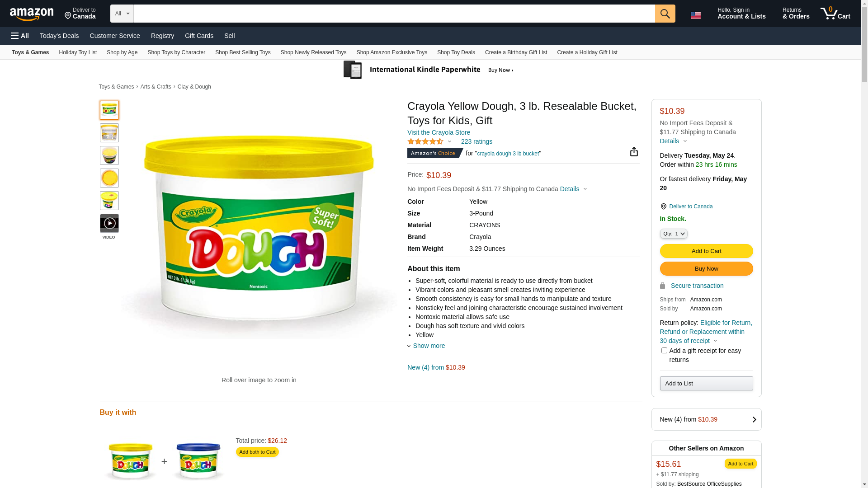Viewport: 868px width, 488px height.
Task: Click in the Amazon search field
Action: tap(393, 14)
